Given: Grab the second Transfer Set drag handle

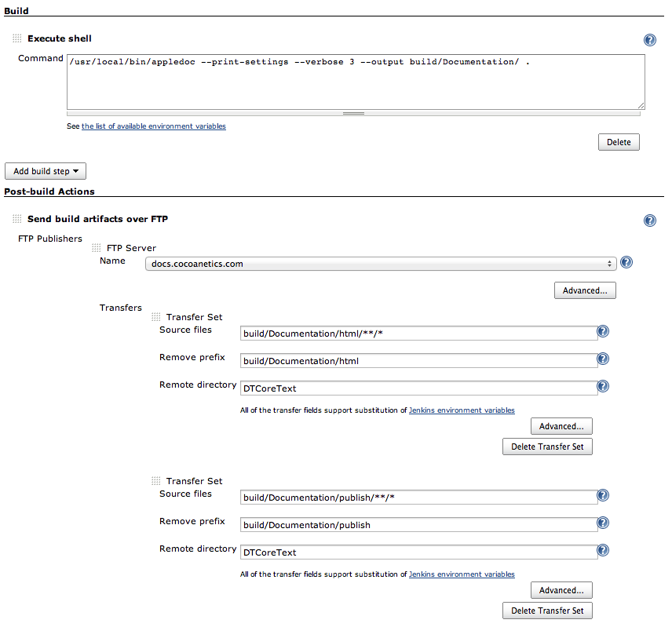Looking at the screenshot, I should click(x=155, y=481).
